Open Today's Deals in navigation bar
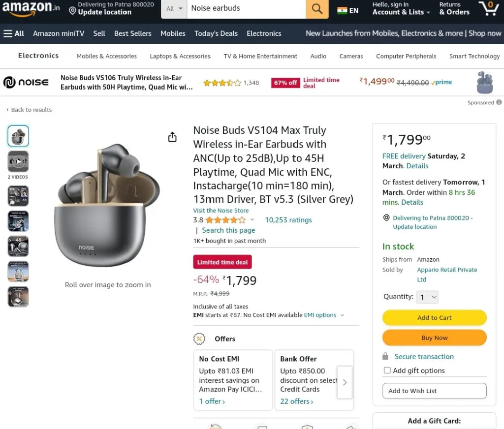This screenshot has width=504, height=429. click(x=216, y=33)
